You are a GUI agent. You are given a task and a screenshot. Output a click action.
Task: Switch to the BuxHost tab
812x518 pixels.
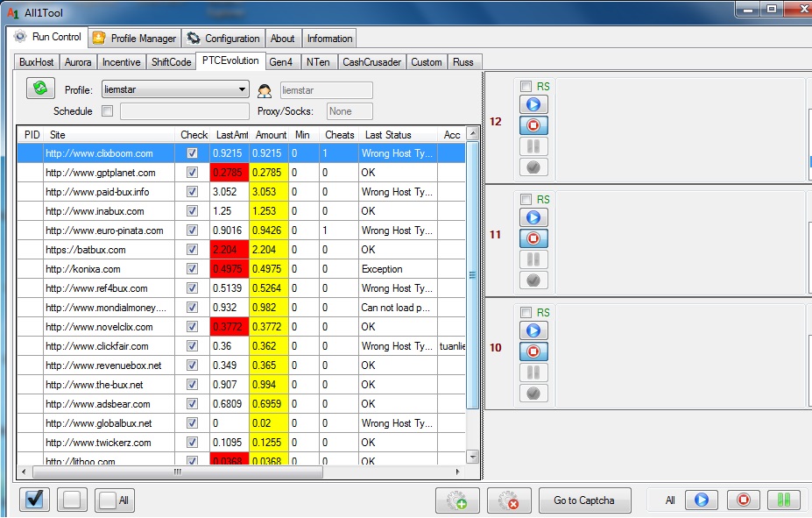(36, 62)
